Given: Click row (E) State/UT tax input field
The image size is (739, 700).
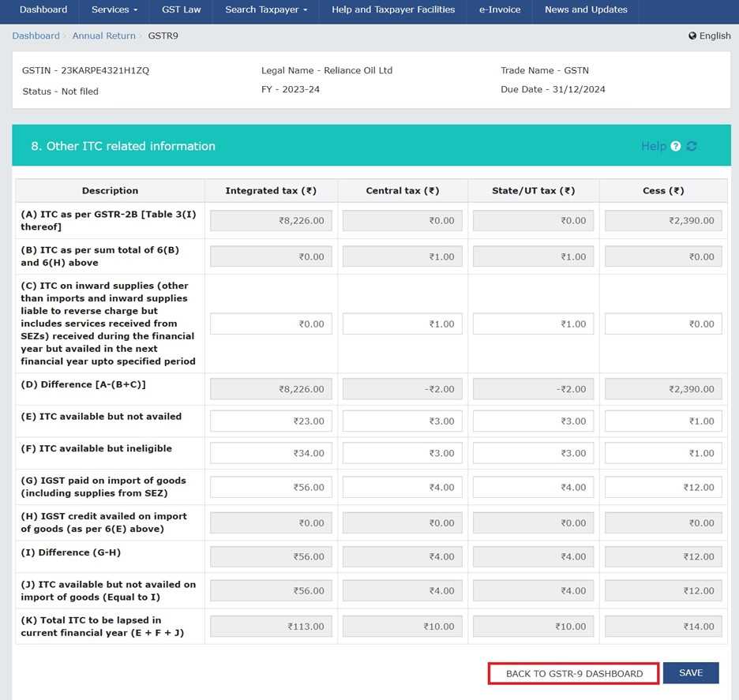Looking at the screenshot, I should point(533,421).
